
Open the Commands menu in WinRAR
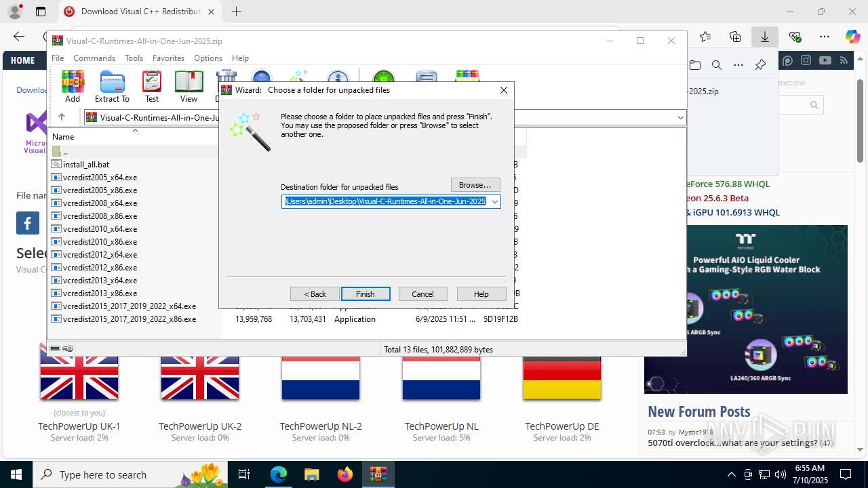(x=94, y=58)
